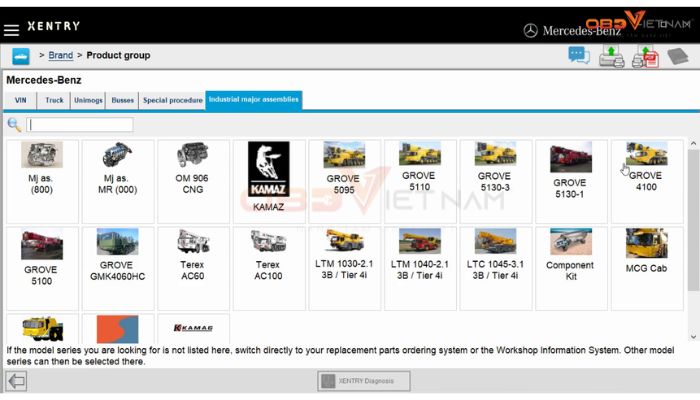
Task: Open the Component Kit tile
Action: pyautogui.click(x=571, y=268)
